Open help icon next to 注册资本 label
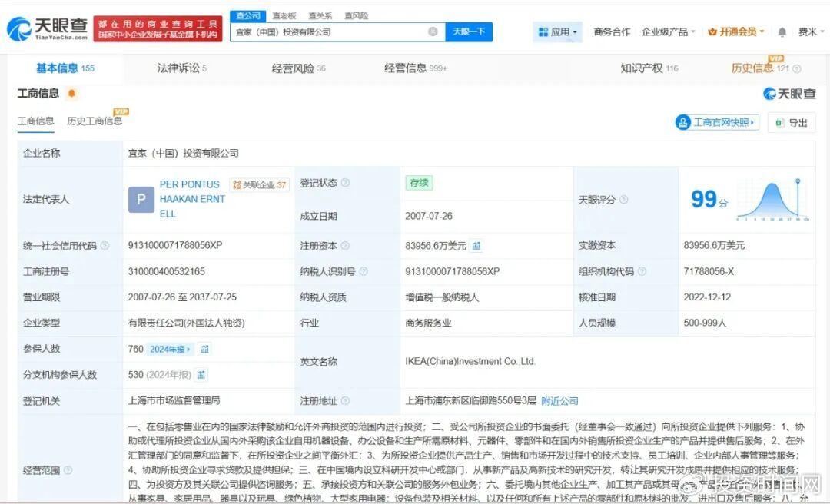Viewport: 830px width, 504px height. [x=345, y=246]
